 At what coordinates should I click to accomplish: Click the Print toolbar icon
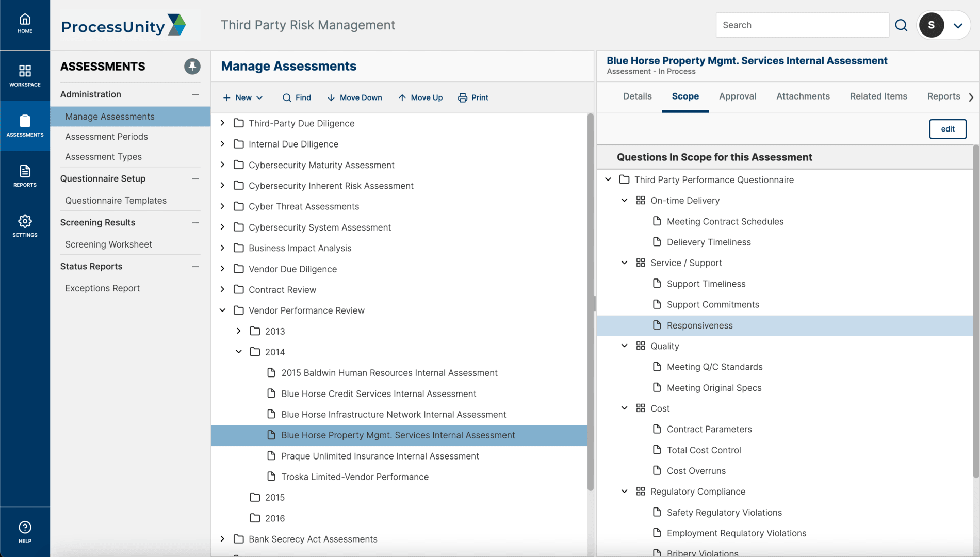point(463,98)
